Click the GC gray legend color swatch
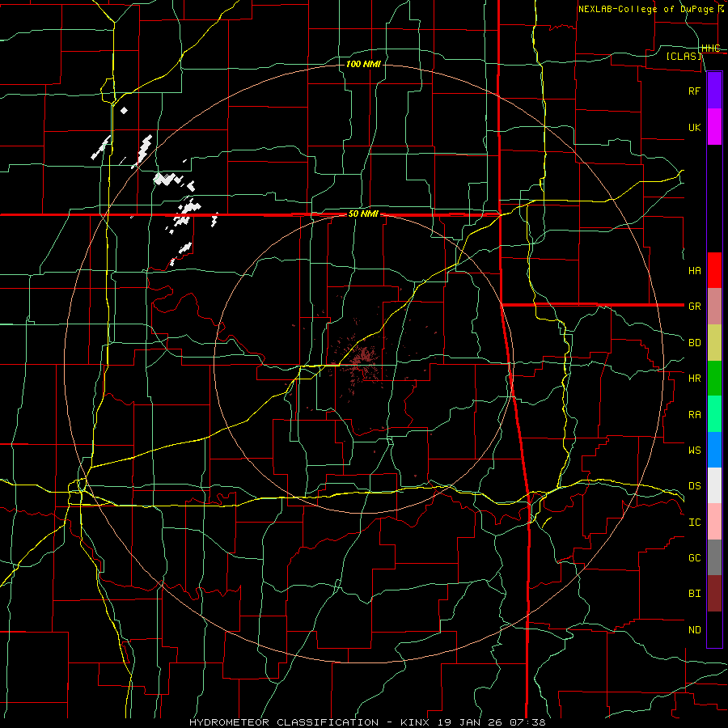The image size is (728, 728). 714,557
